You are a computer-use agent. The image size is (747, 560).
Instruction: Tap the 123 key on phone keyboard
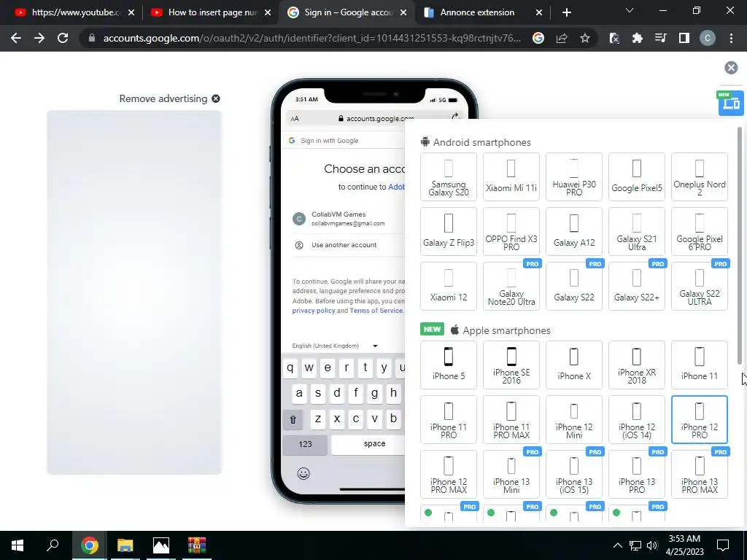[305, 444]
